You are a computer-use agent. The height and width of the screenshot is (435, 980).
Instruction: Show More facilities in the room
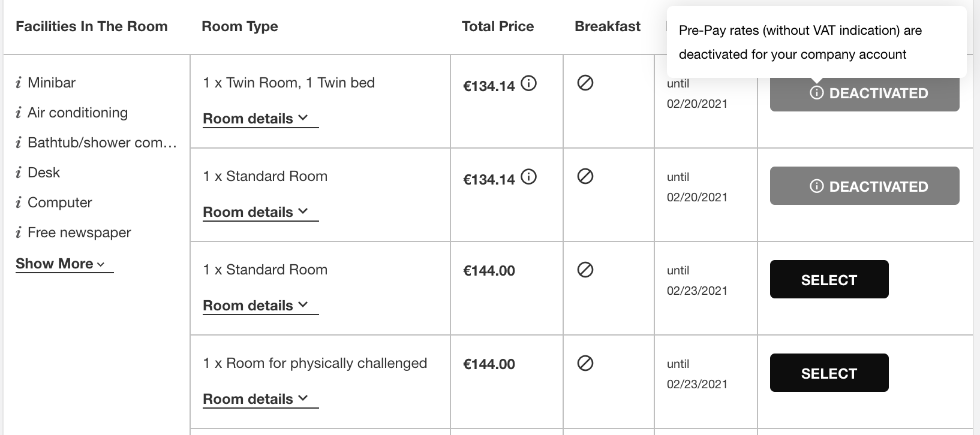click(64, 264)
